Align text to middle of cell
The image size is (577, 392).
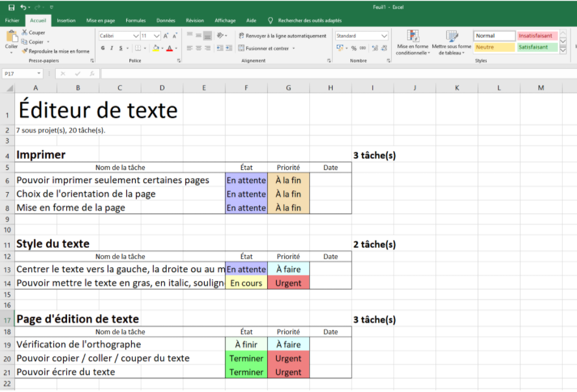(x=198, y=35)
